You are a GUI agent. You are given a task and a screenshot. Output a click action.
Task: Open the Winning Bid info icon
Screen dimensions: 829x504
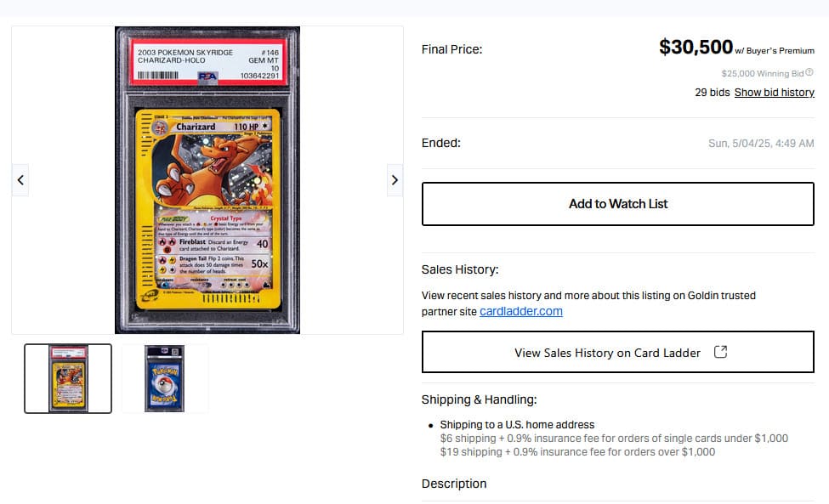pyautogui.click(x=809, y=72)
